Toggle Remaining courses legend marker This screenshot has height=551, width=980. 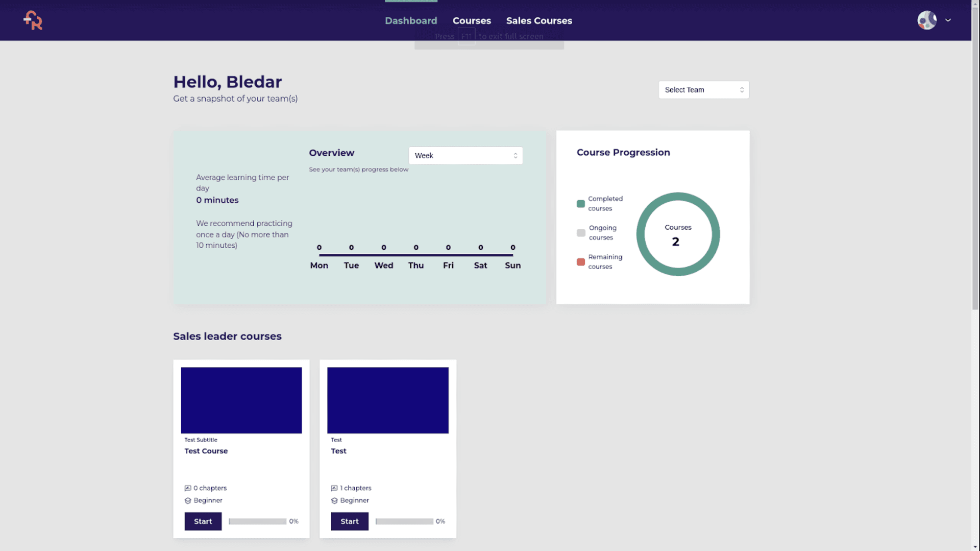pos(581,262)
